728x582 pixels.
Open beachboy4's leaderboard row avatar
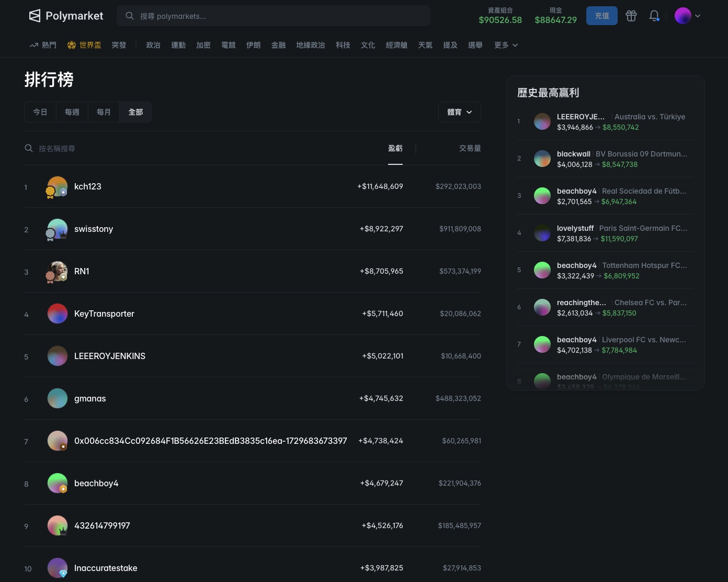pos(58,483)
